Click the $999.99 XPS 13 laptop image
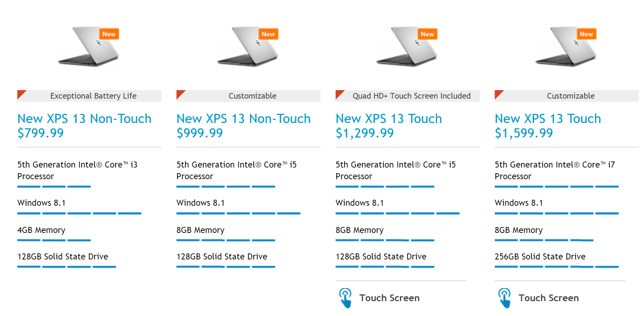Viewport: 644px width, 316px height. 248,46
